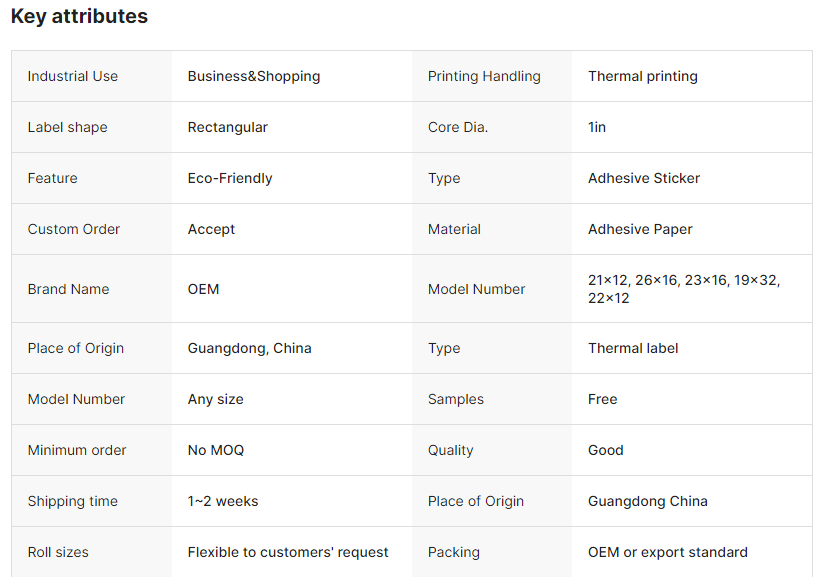Click Flexible to customers' request value
The image size is (823, 577).
tap(288, 552)
